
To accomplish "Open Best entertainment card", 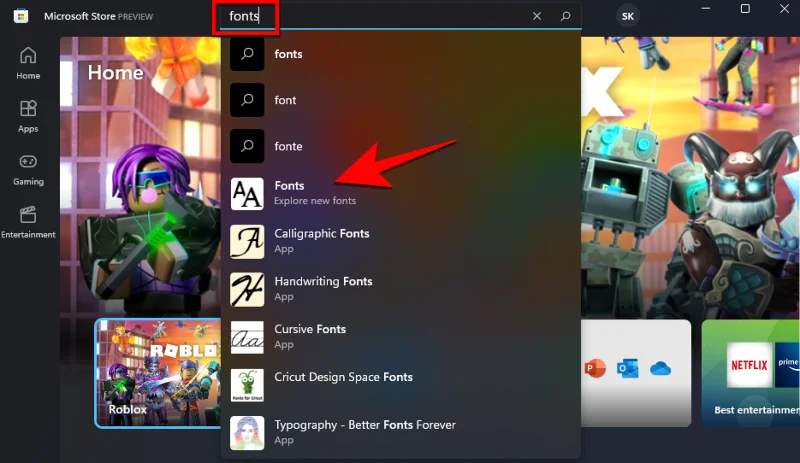I will [751, 373].
